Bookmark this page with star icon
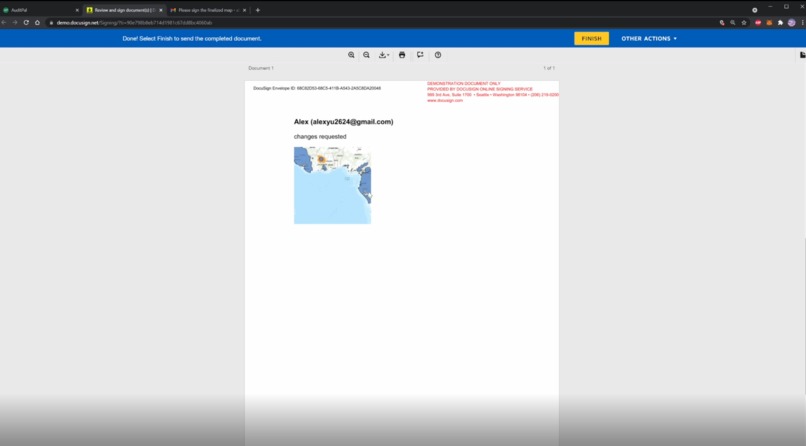This screenshot has width=806, height=446. (x=744, y=23)
